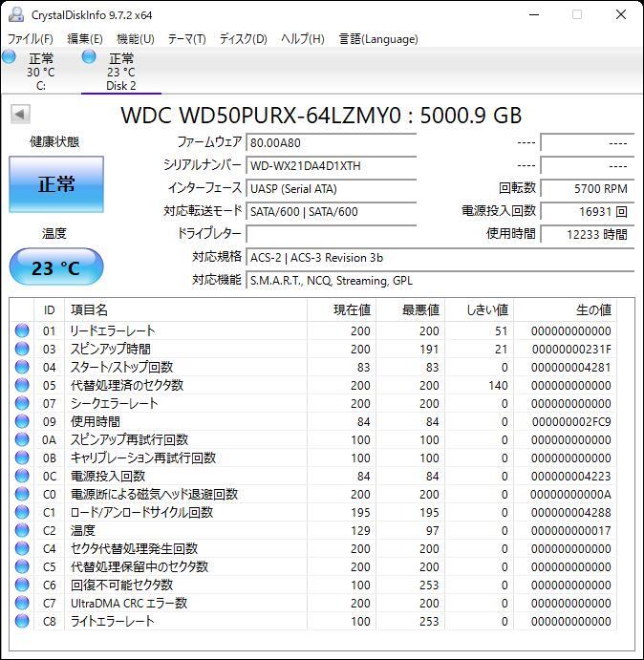This screenshot has height=660, width=644.
Task: Click raw value 000000002FC9
Action: point(571,422)
